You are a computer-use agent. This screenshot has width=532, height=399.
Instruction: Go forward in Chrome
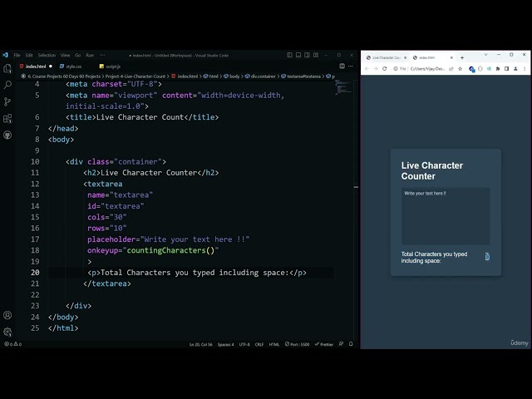(376, 68)
